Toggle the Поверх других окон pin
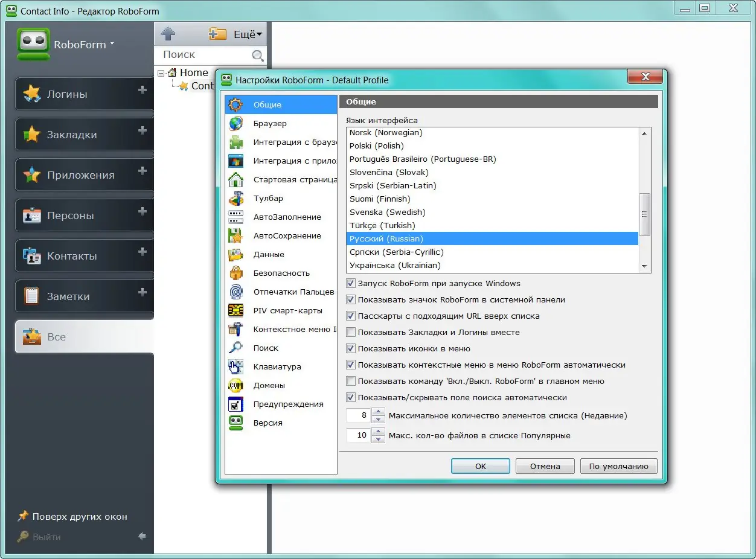The height and width of the screenshot is (559, 756). (23, 516)
